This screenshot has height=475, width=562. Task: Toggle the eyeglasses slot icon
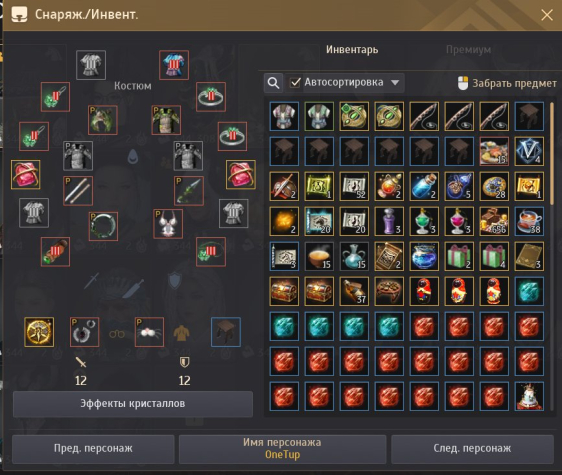click(x=117, y=334)
